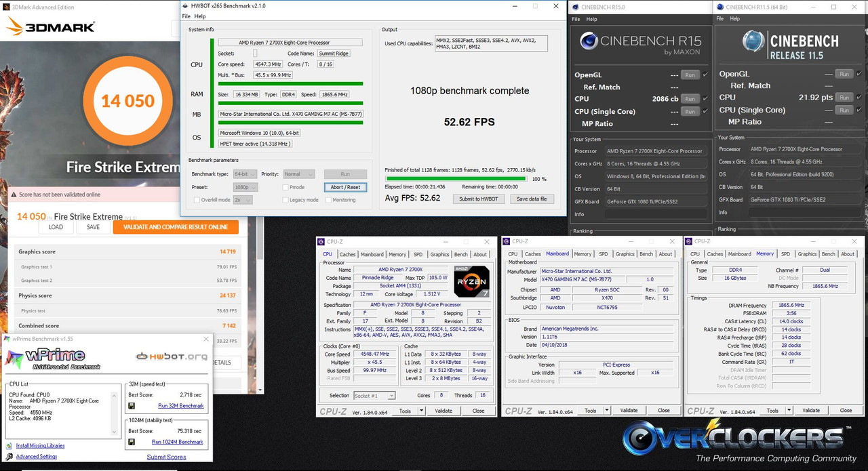The width and height of the screenshot is (868, 471).
Task: Run the CPU test in Cinebench R15
Action: tap(690, 99)
